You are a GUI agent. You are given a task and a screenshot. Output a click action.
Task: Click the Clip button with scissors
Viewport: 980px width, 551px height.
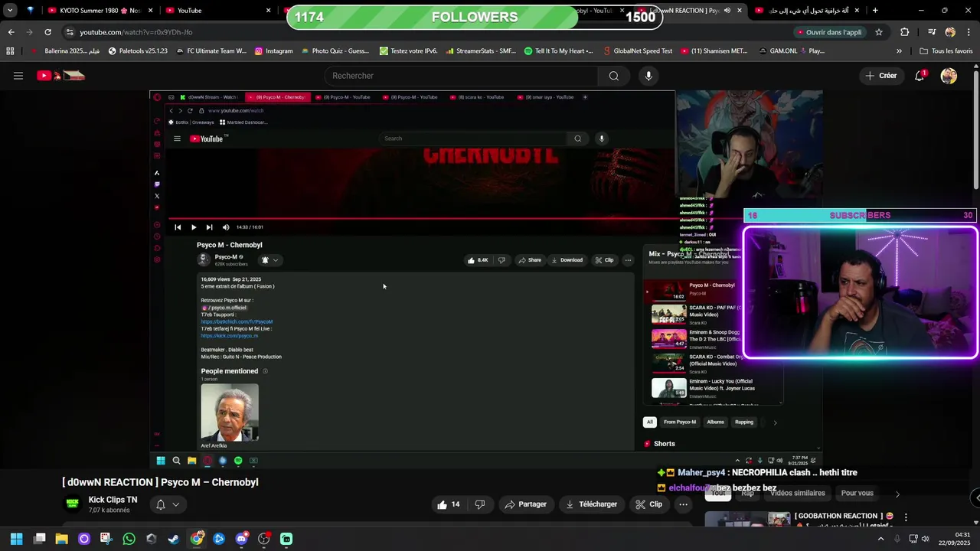[x=648, y=504]
